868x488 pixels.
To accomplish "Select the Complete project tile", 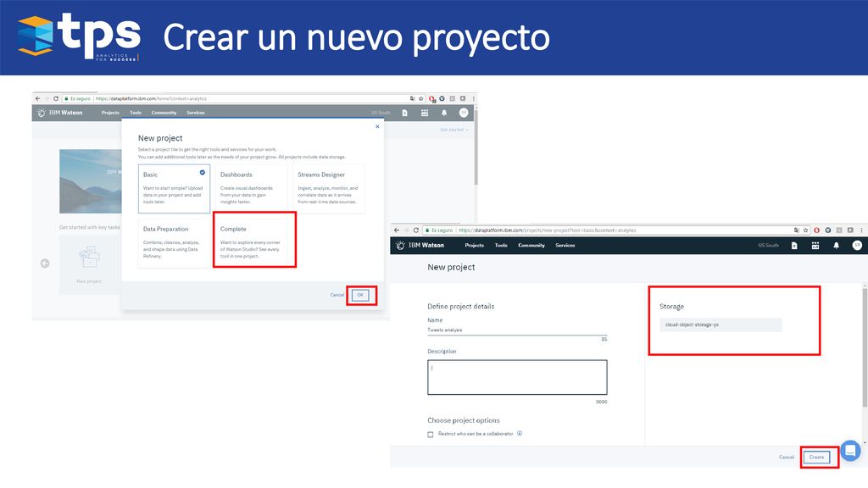I will [x=252, y=241].
